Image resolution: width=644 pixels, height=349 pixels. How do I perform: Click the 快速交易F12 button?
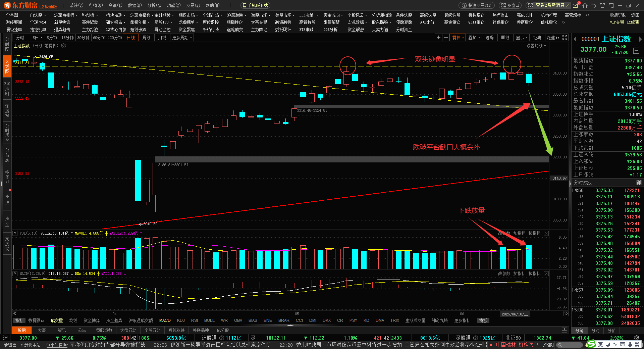tap(476, 5)
